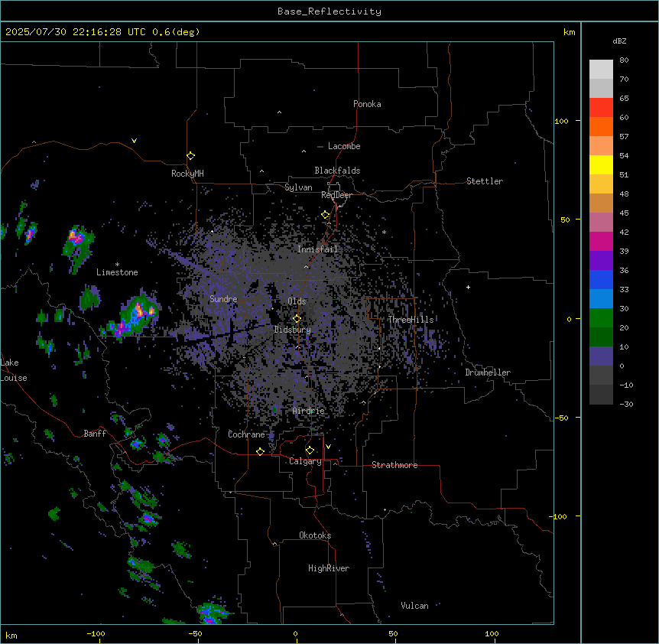659x644 pixels.
Task: Click the yellow V marker northwest of RockyMH
Action: point(134,141)
